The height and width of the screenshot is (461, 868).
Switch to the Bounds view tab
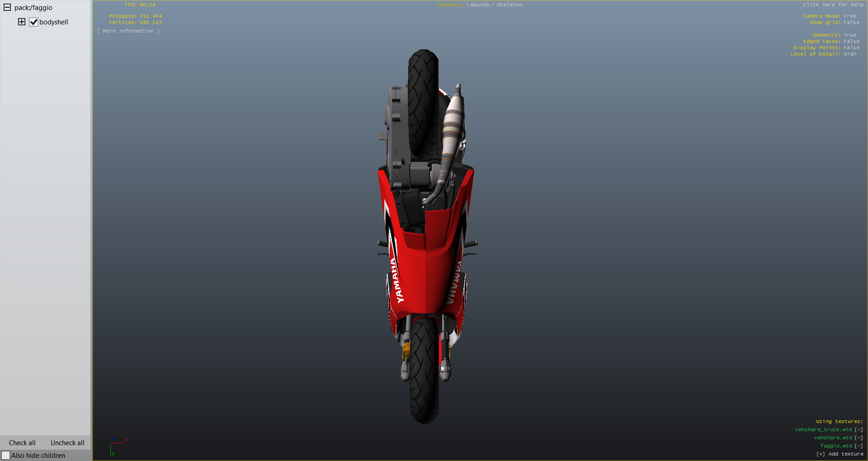(480, 5)
